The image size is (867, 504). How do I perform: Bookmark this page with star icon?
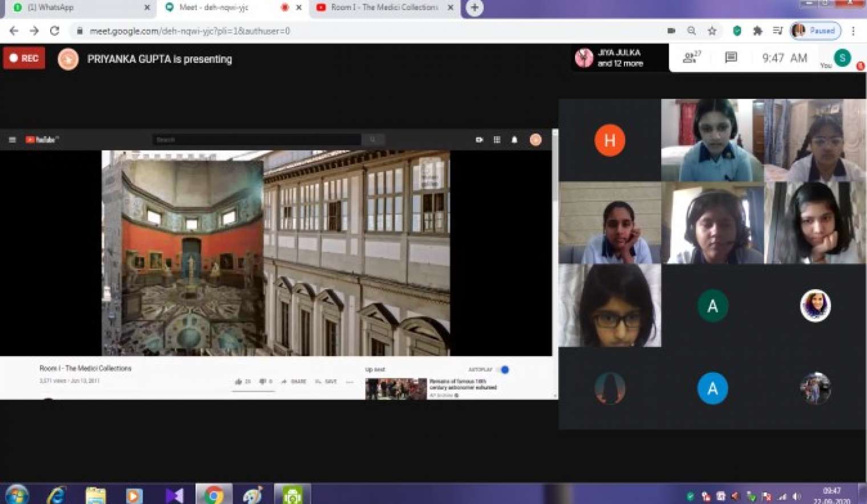[712, 31]
